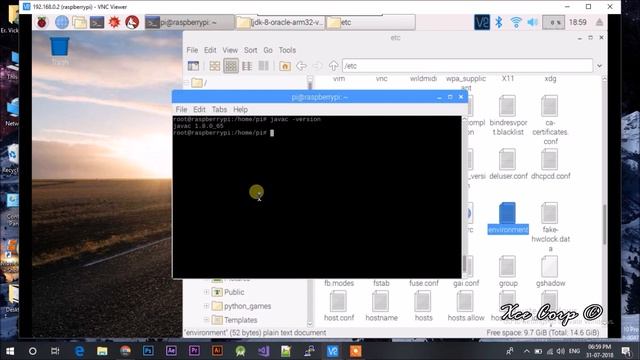This screenshot has width=640, height=360.
Task: Select the root folder in tree
Action: point(200,83)
